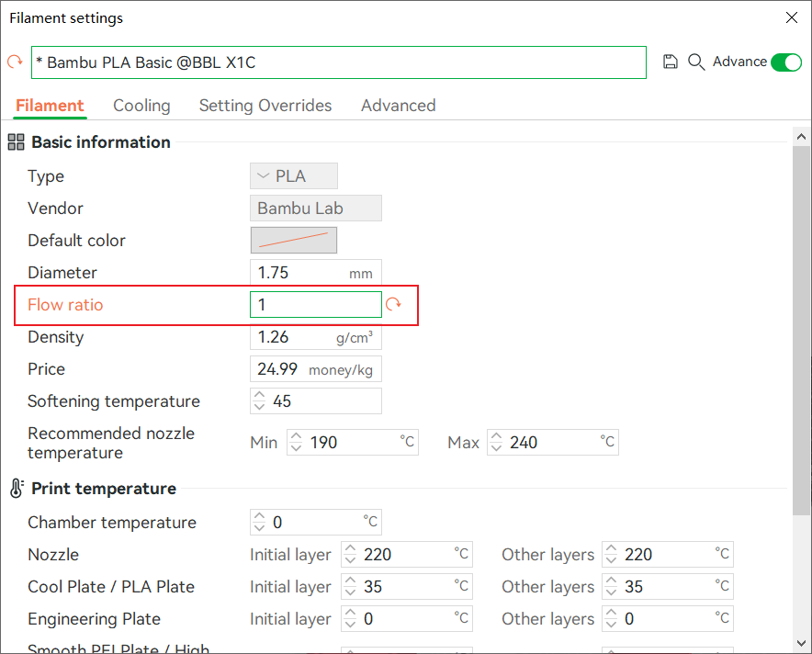812x654 pixels.
Task: Click Cool Plate initial layer 35 field
Action: coord(407,587)
